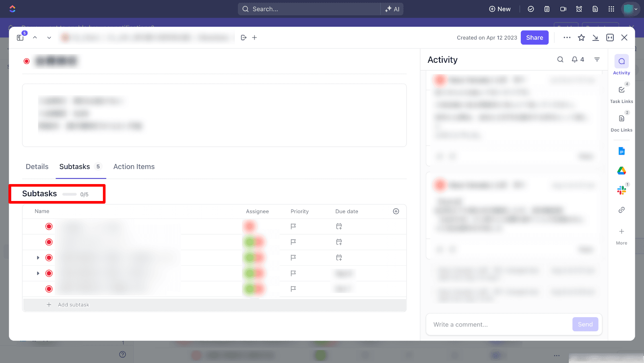Switch to the Details tab

click(37, 166)
